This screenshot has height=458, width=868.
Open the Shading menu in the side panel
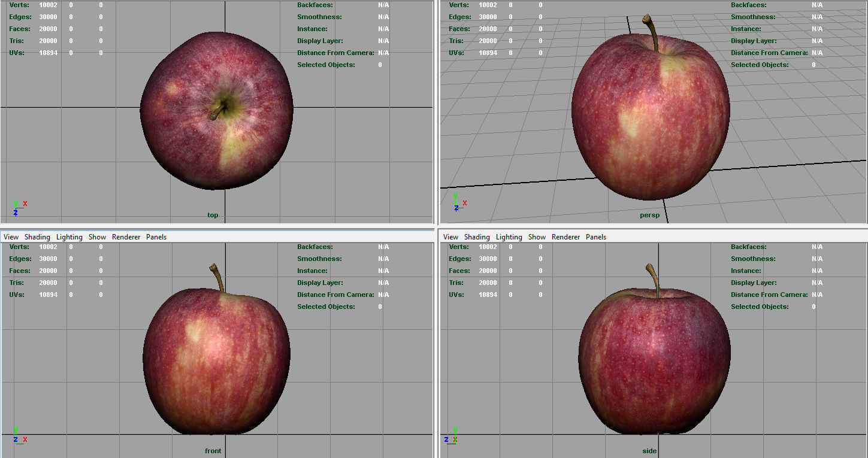(x=477, y=237)
